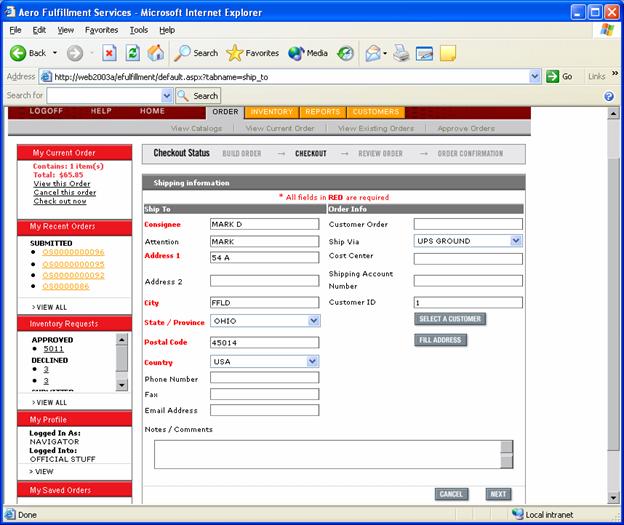Click the CANCEL button
The width and height of the screenshot is (624, 525).
(451, 494)
